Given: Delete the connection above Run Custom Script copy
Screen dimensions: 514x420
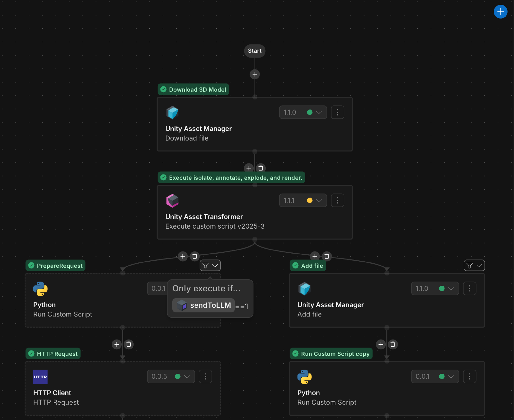Looking at the screenshot, I should 393,344.
